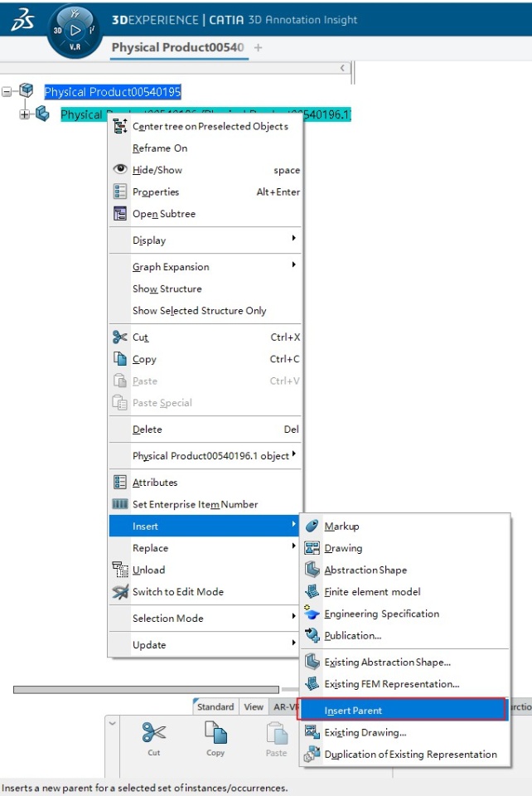The height and width of the screenshot is (796, 532).
Task: Click Center tree on Preselected Objects icon
Action: tap(120, 126)
